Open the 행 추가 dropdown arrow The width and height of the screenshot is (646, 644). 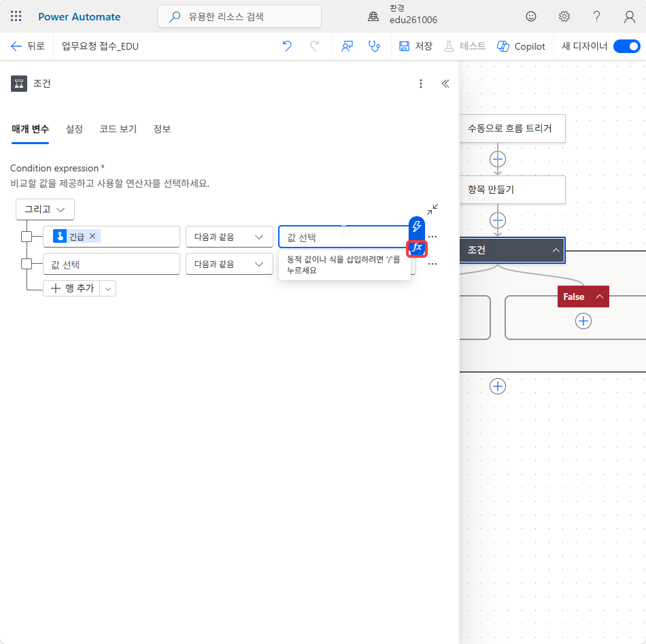pyautogui.click(x=108, y=289)
